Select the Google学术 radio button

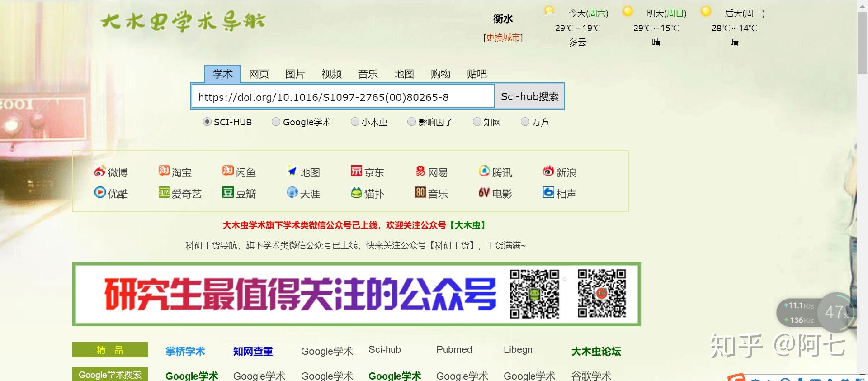coord(276,122)
